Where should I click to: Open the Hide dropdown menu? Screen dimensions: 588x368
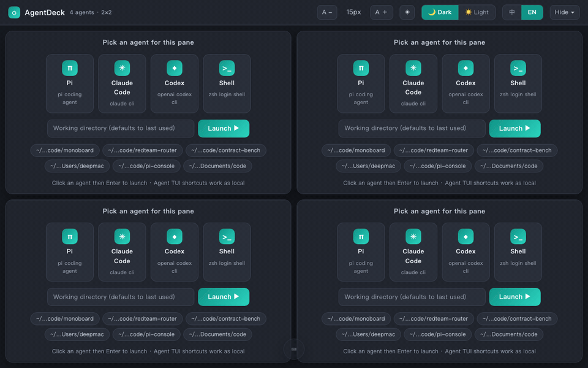564,12
